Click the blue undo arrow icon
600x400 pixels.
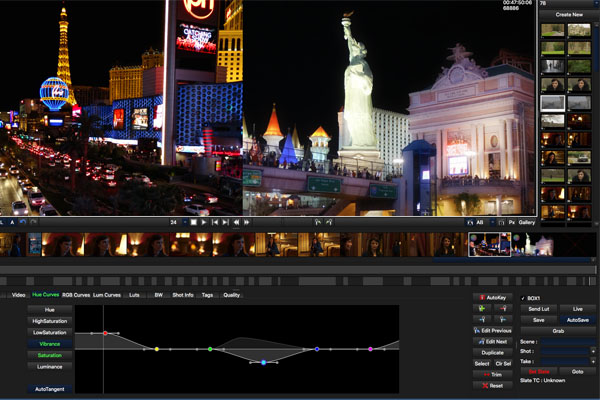click(x=23, y=222)
